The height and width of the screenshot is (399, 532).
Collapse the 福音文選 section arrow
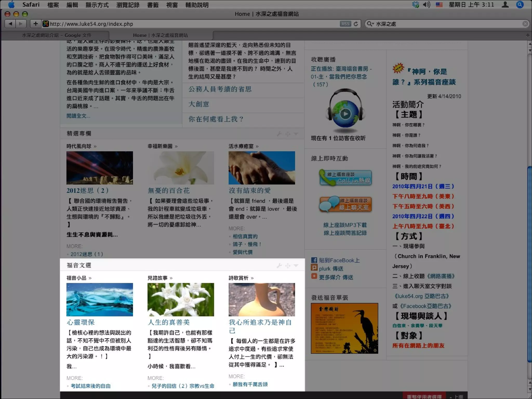(296, 265)
